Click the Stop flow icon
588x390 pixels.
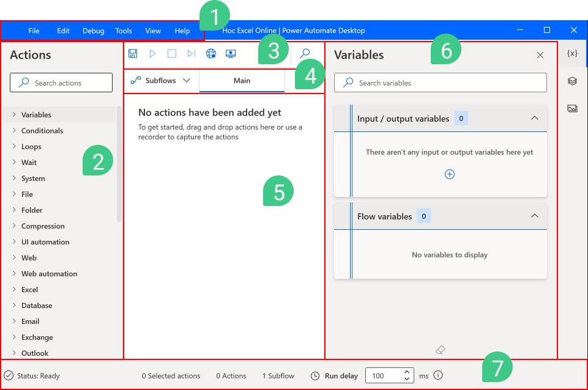pos(172,53)
